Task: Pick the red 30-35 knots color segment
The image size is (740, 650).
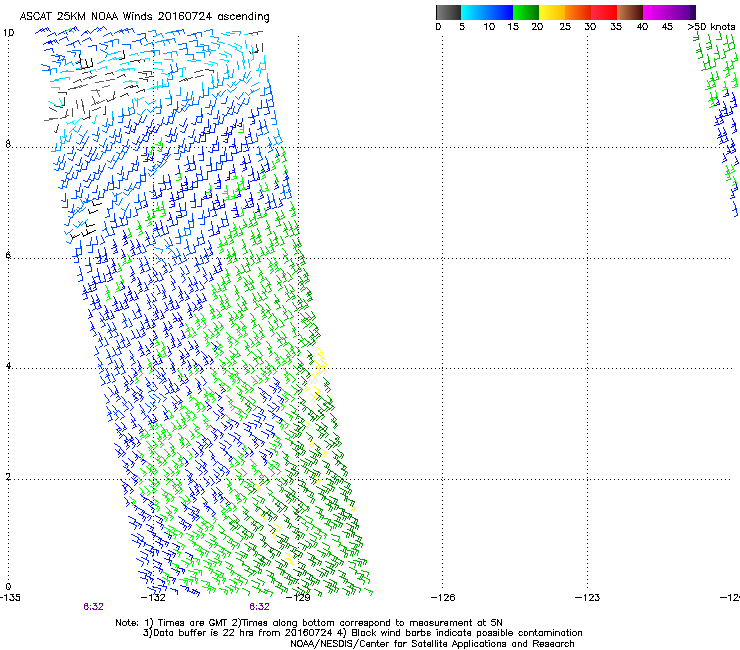Action: pyautogui.click(x=604, y=12)
